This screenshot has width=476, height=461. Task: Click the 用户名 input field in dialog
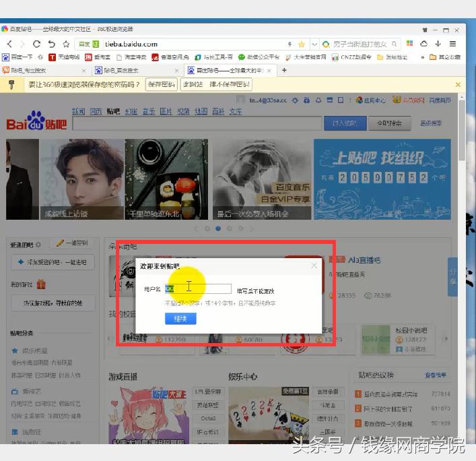coord(198,288)
